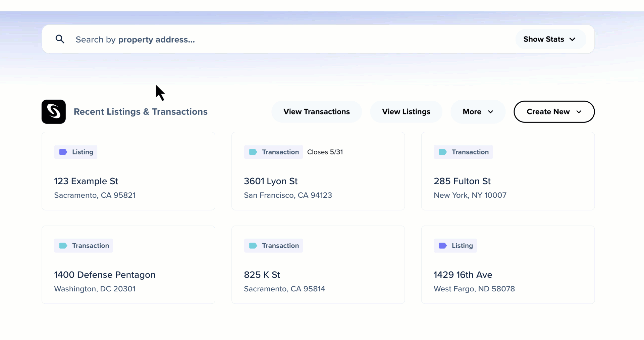Click the Transaction tag icon on 3601 Lyon St
644x340 pixels.
click(253, 152)
